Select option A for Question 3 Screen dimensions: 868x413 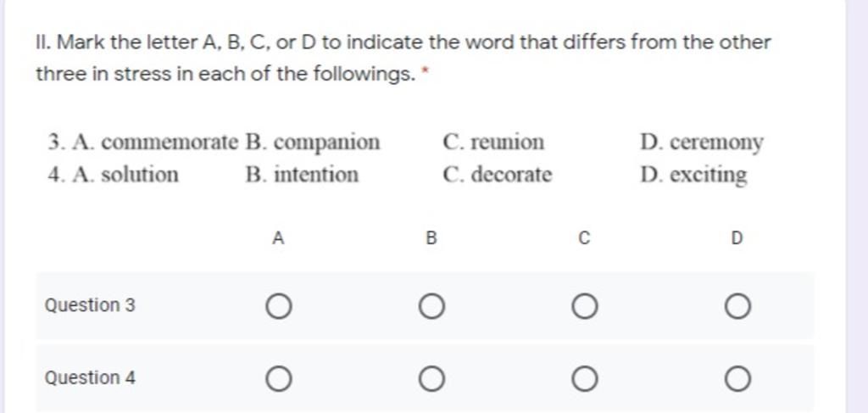click(278, 307)
